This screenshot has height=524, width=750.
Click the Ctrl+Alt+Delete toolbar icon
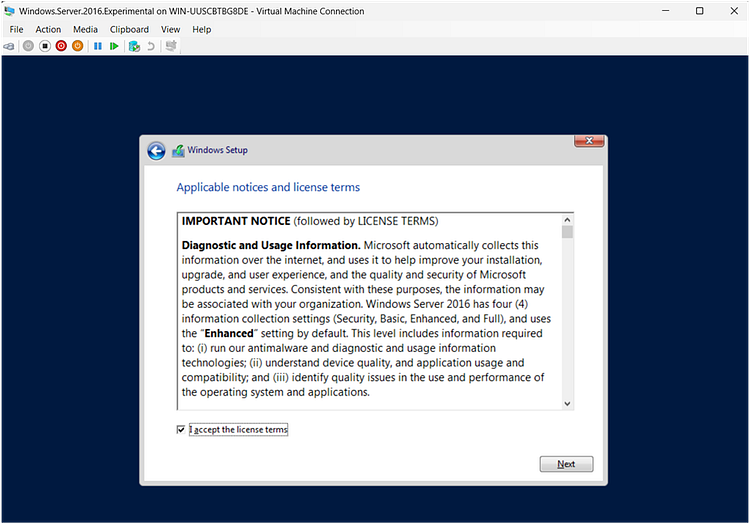tap(9, 46)
